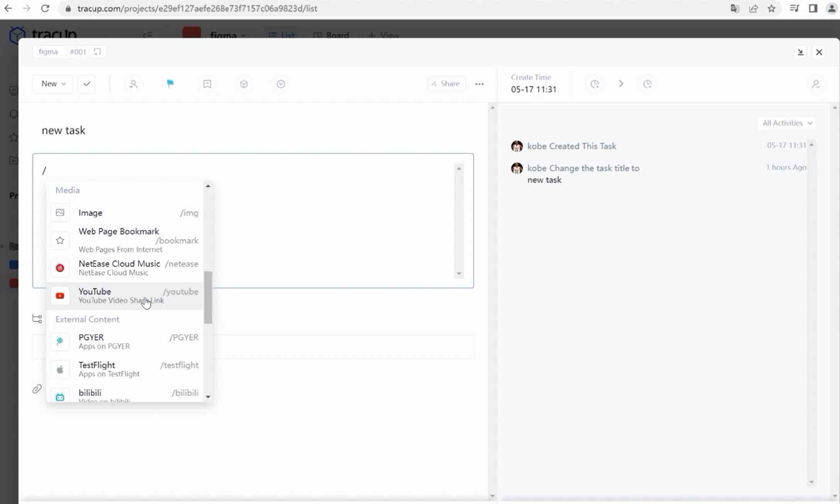Click the due time clock icon
The image size is (840, 504).
click(x=647, y=84)
